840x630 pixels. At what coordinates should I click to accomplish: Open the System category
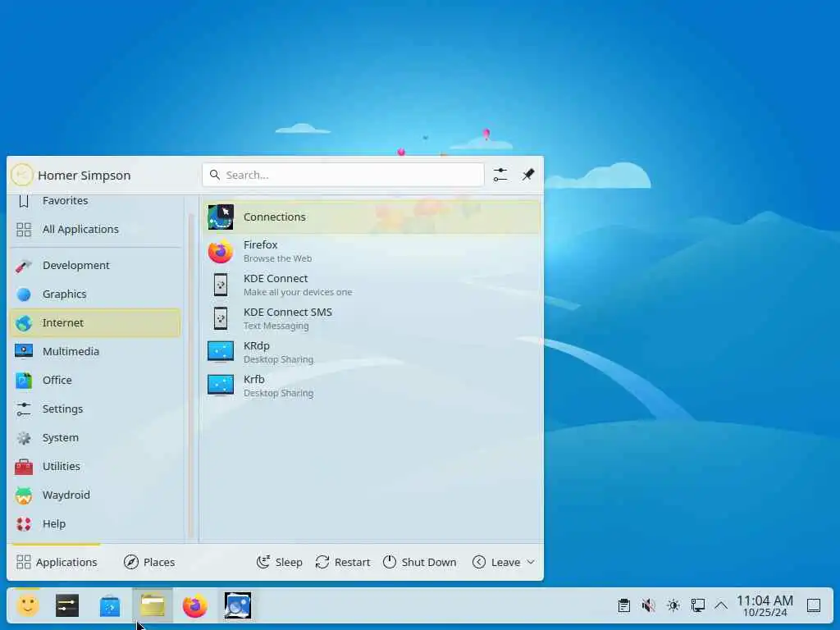coord(95,438)
